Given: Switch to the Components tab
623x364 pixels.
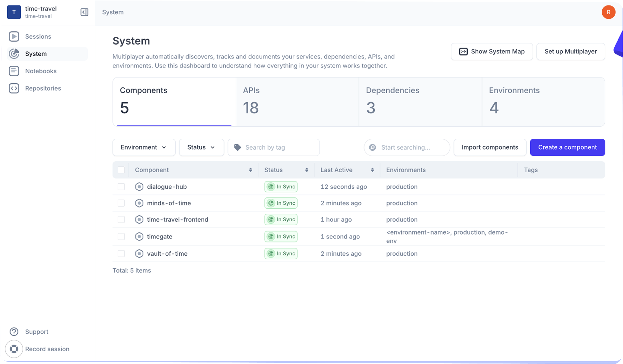Looking at the screenshot, I should coord(174,102).
